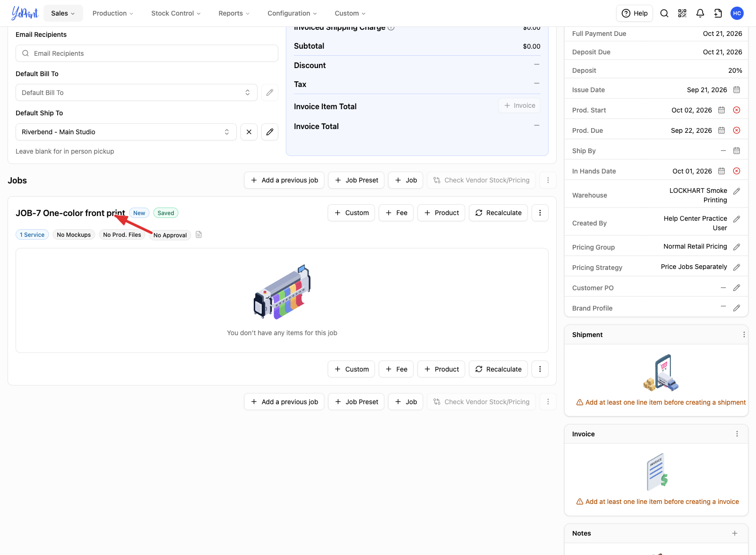
Task: Click the Email Recipients search field
Action: 147,53
